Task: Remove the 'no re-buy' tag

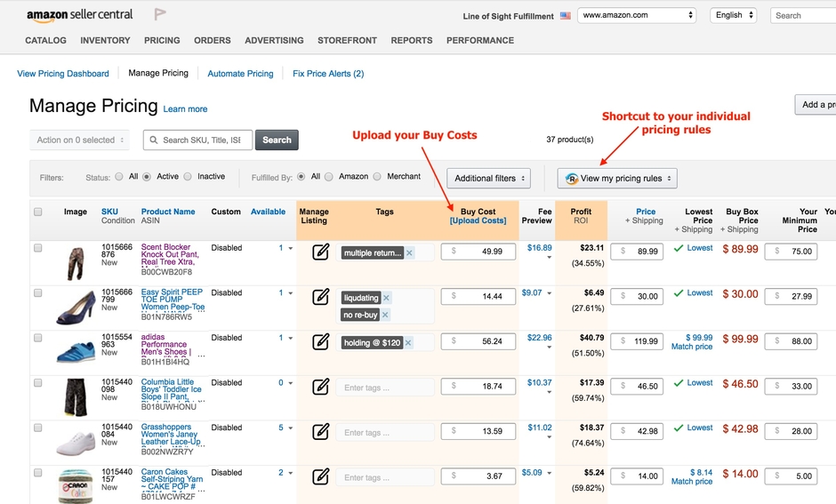Action: pos(385,315)
